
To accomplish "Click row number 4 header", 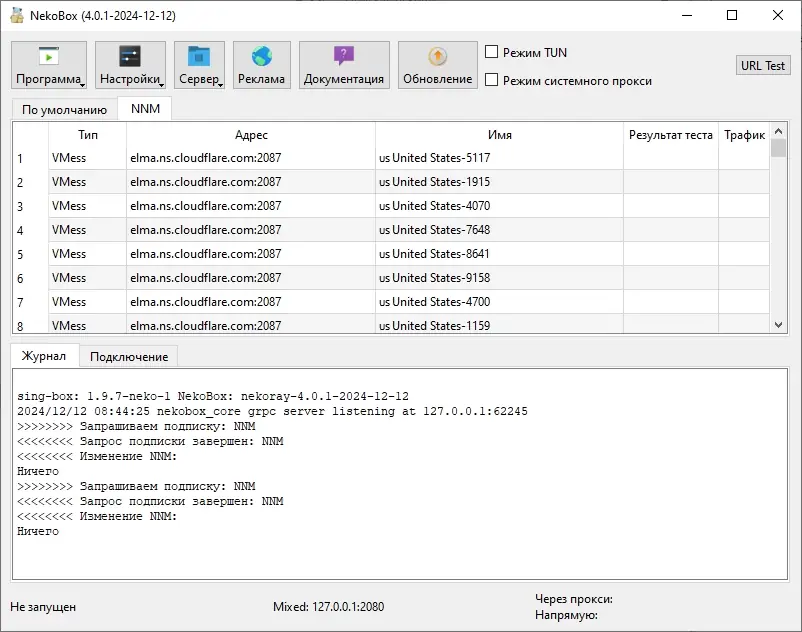I will (x=30, y=231).
